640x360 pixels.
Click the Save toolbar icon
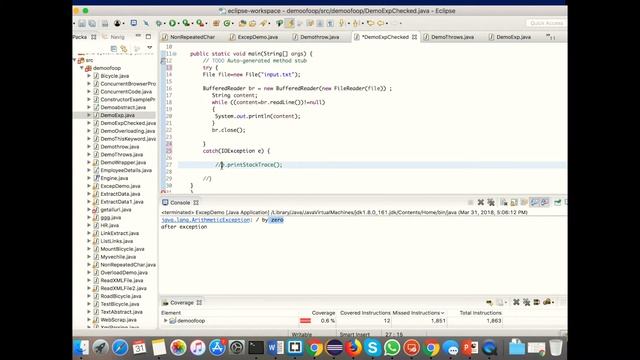(82, 23)
